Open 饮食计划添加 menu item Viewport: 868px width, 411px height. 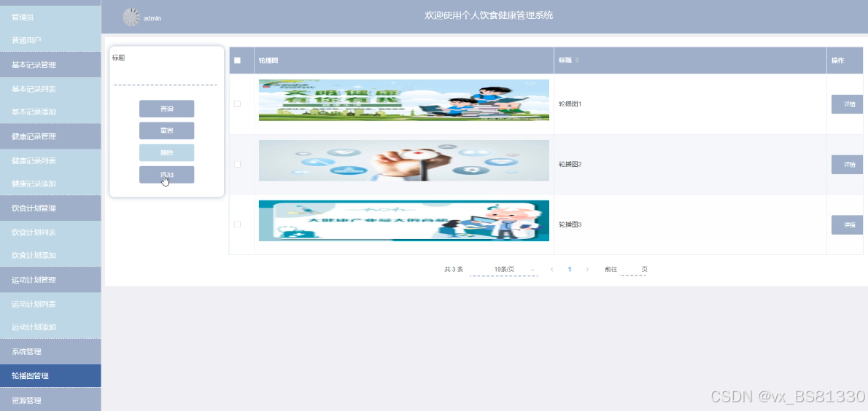point(50,255)
